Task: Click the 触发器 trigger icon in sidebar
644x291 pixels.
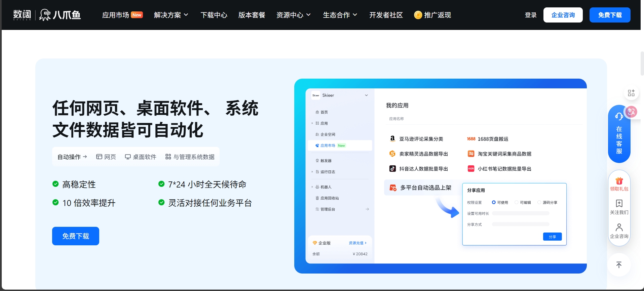Action: click(x=317, y=161)
